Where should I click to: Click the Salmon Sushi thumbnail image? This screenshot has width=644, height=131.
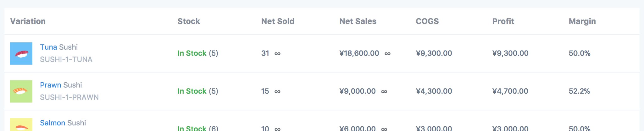coord(21,124)
